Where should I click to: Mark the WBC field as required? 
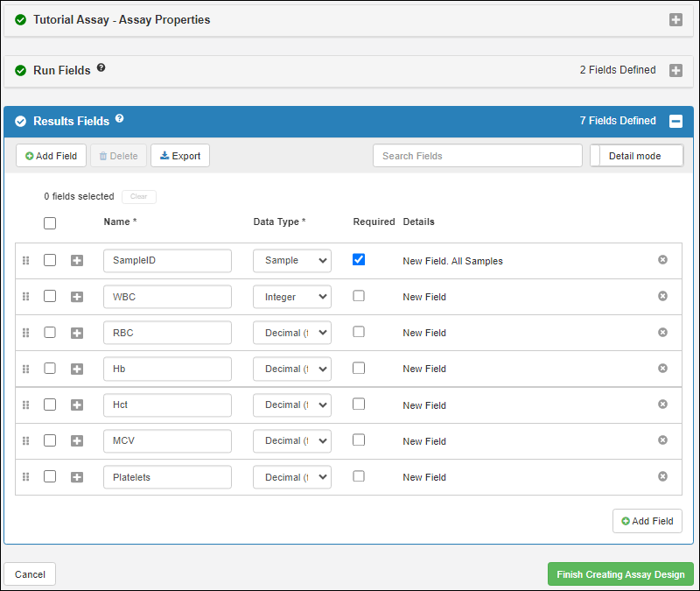[359, 296]
